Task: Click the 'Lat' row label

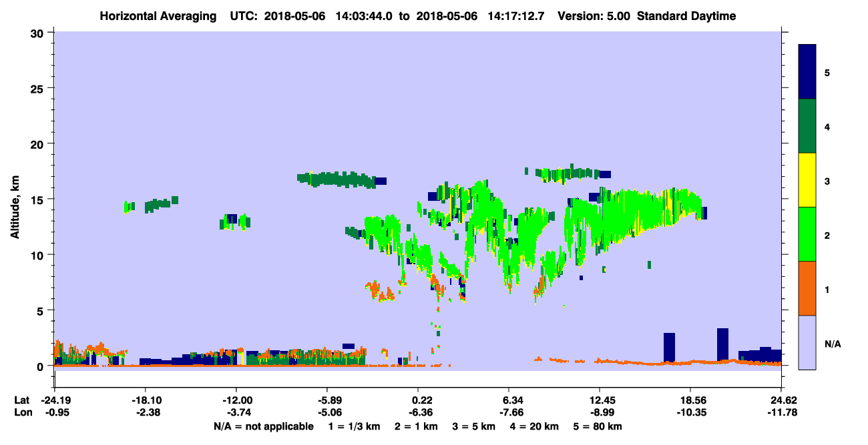Action: click(23, 400)
